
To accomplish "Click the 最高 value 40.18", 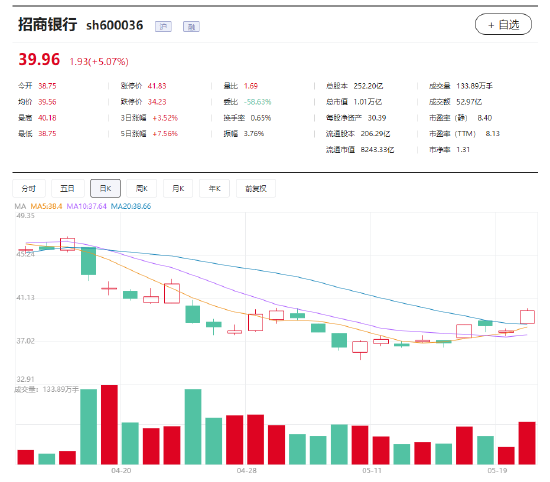I will click(47, 118).
